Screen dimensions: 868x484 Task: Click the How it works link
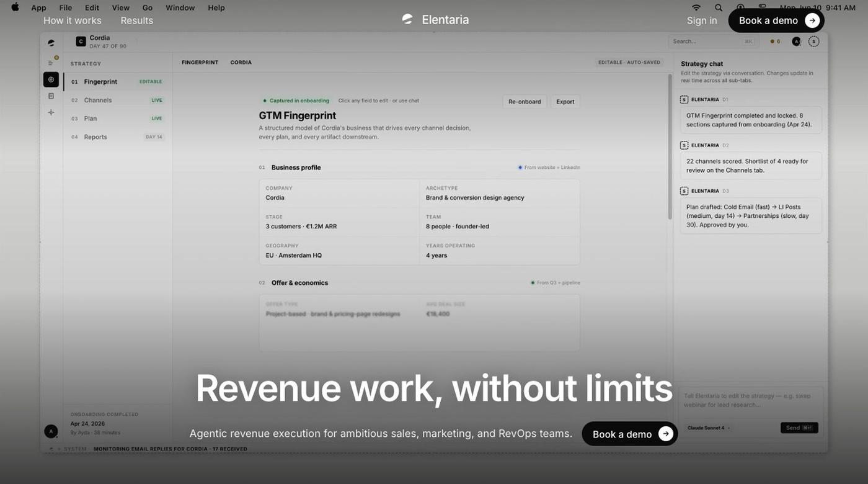(72, 20)
